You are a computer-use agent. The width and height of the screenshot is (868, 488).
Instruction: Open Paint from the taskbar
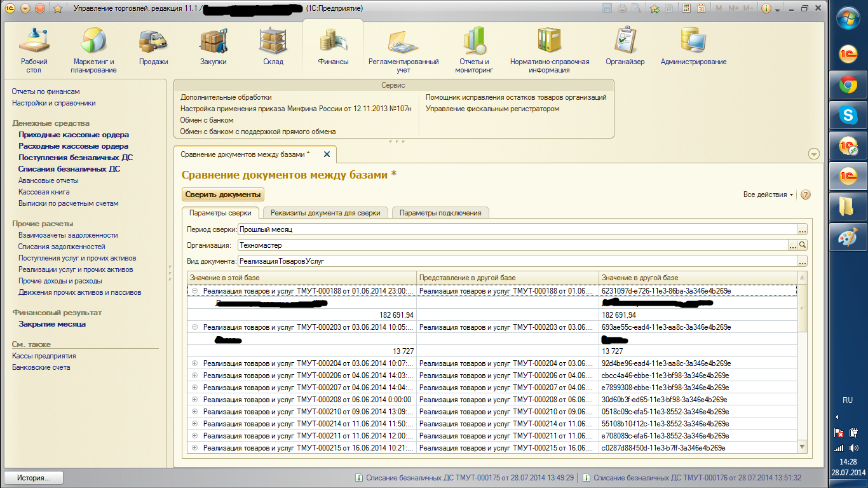[x=847, y=238]
